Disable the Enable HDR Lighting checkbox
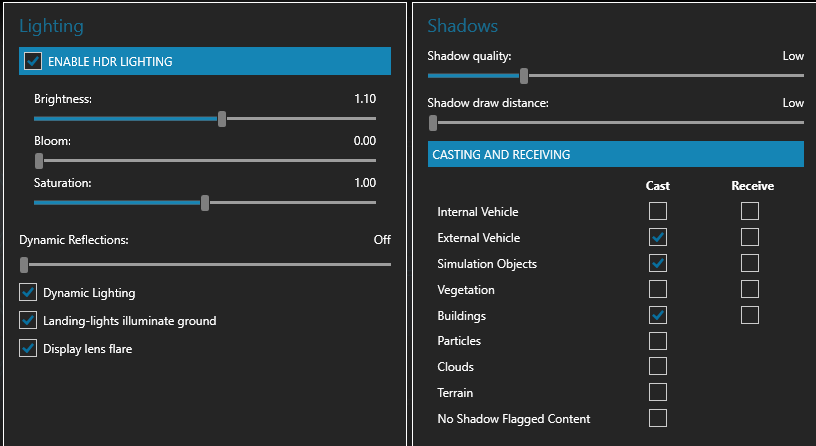The height and width of the screenshot is (446, 816). point(33,61)
